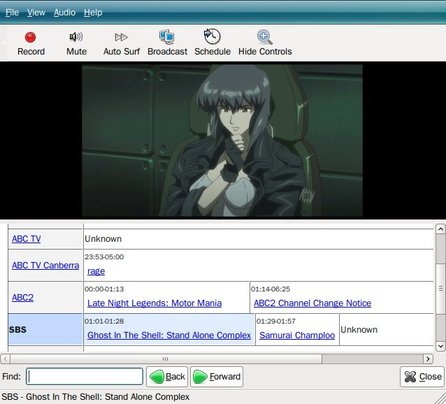Click the horizontal scrollbar thumb
Viewport: 446px width, 404px height.
(166, 359)
